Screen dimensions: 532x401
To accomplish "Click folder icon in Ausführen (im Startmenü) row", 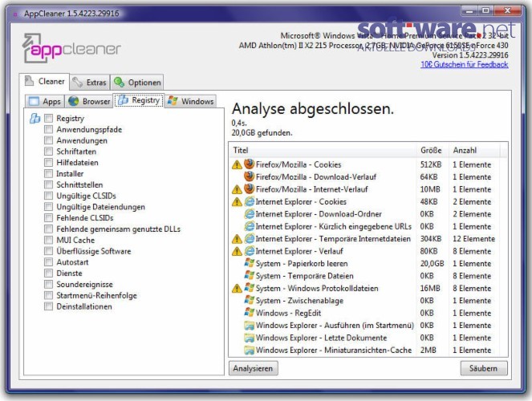I will 250,326.
